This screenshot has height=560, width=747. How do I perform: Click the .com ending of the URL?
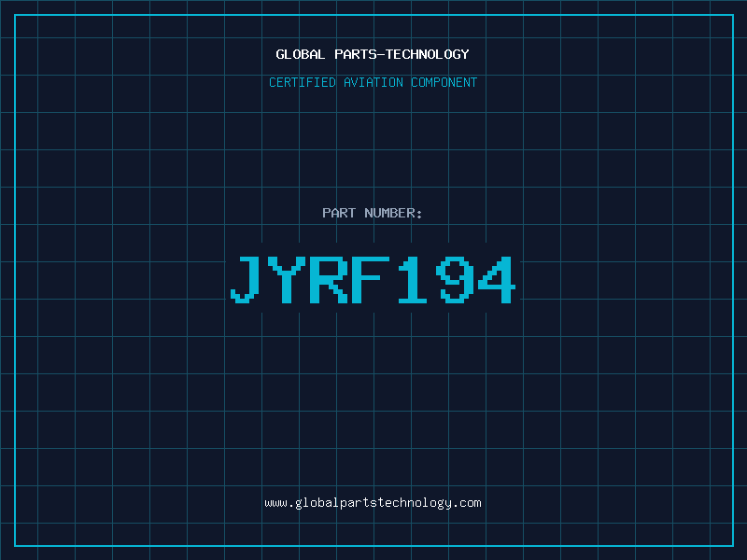467,503
